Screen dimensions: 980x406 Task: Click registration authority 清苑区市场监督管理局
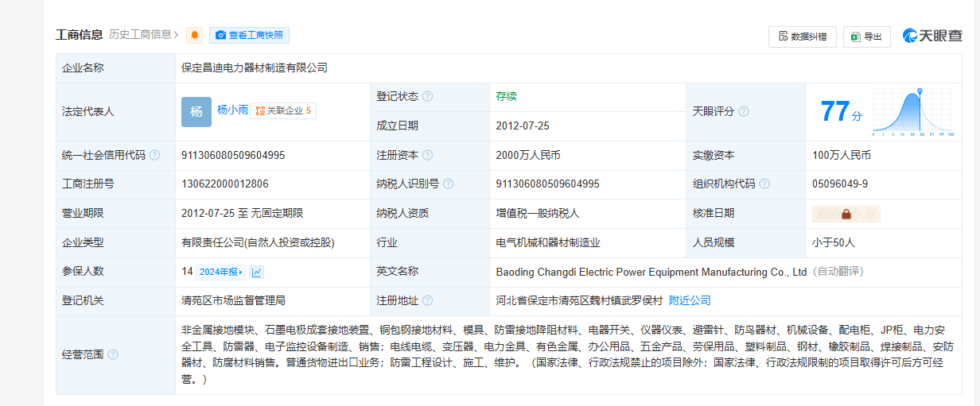click(233, 300)
